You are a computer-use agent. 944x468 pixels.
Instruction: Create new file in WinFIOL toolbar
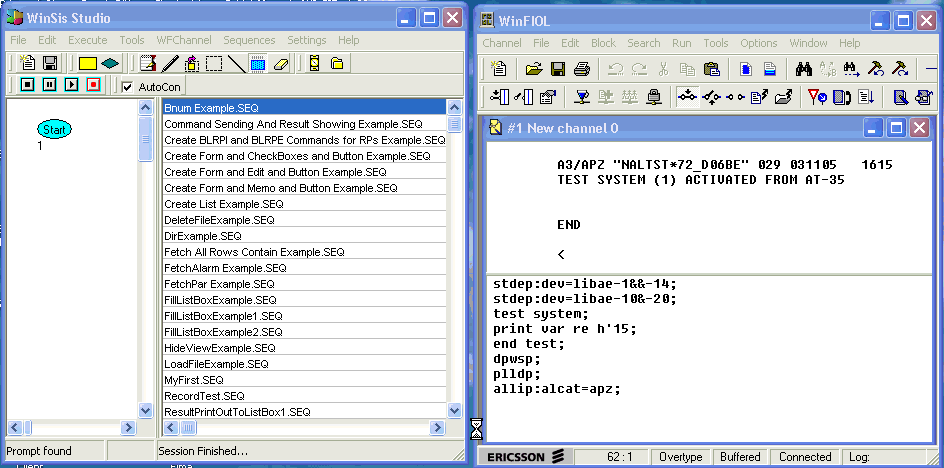pyautogui.click(x=499, y=69)
